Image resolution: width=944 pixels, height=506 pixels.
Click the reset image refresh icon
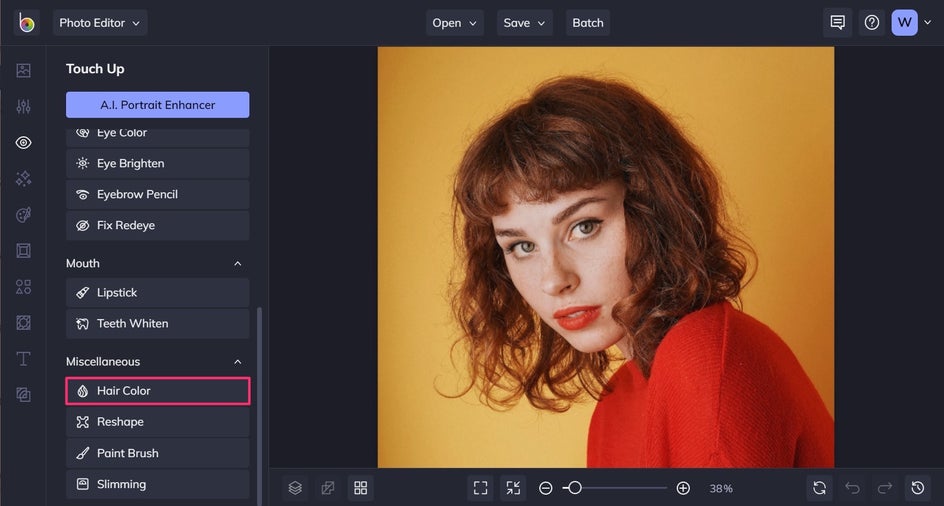point(819,488)
